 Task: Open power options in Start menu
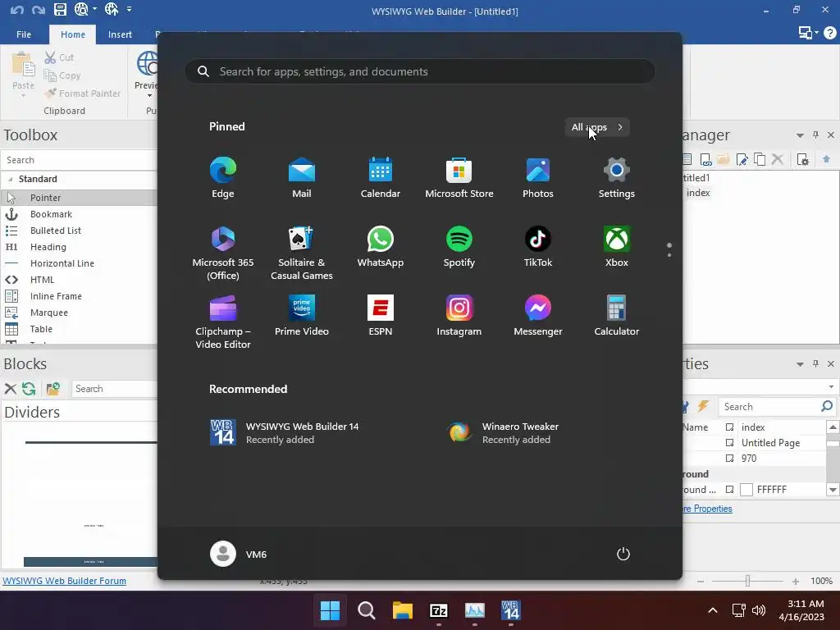point(623,554)
